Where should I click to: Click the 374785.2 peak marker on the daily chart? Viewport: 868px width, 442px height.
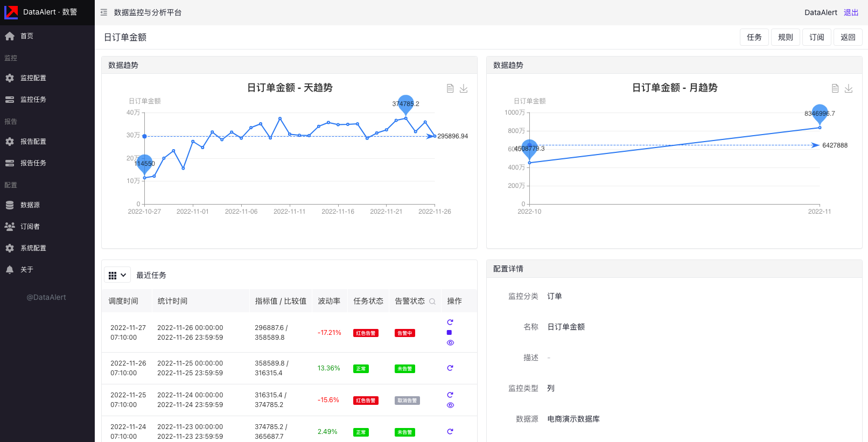[405, 104]
